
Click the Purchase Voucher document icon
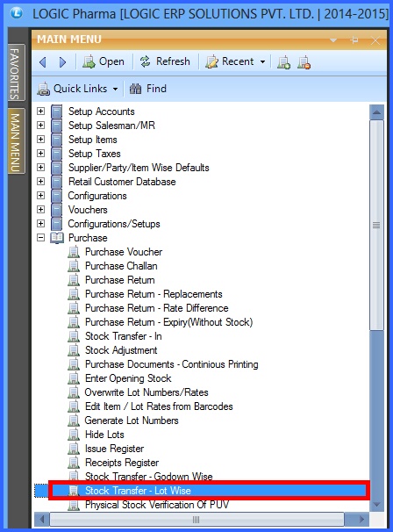[74, 252]
